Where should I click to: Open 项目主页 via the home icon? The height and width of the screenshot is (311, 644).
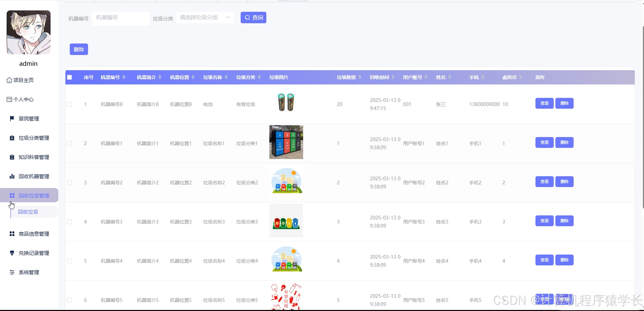coord(9,80)
